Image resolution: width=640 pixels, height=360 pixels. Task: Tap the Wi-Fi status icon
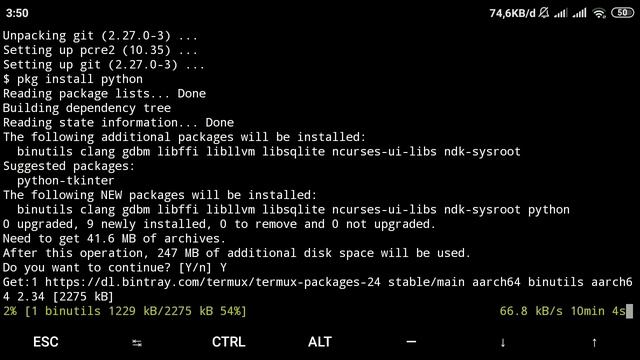(599, 13)
